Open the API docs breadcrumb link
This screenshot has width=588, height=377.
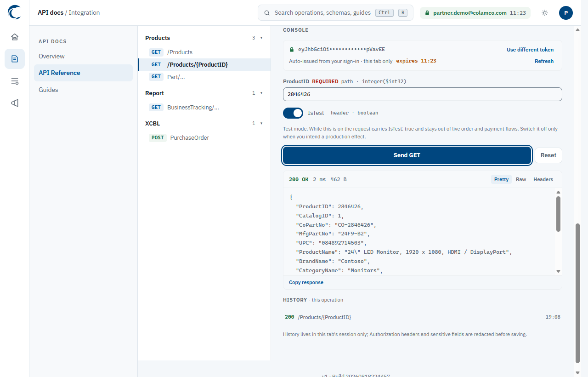[x=51, y=13]
